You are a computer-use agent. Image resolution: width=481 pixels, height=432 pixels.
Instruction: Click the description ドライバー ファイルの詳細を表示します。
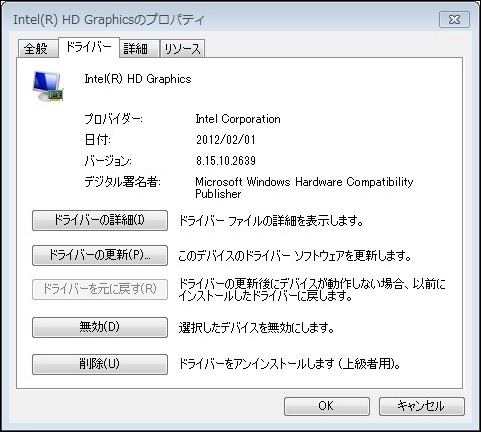(271, 221)
